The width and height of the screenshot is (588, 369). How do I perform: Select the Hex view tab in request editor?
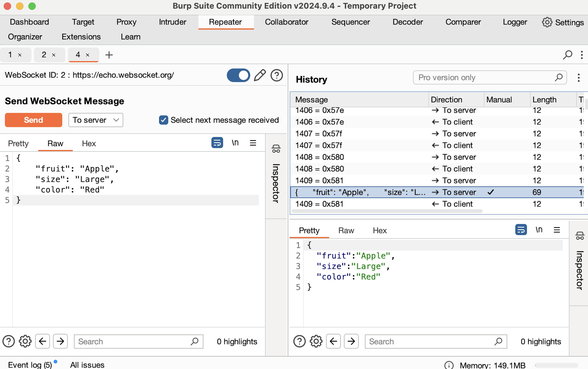click(x=89, y=143)
